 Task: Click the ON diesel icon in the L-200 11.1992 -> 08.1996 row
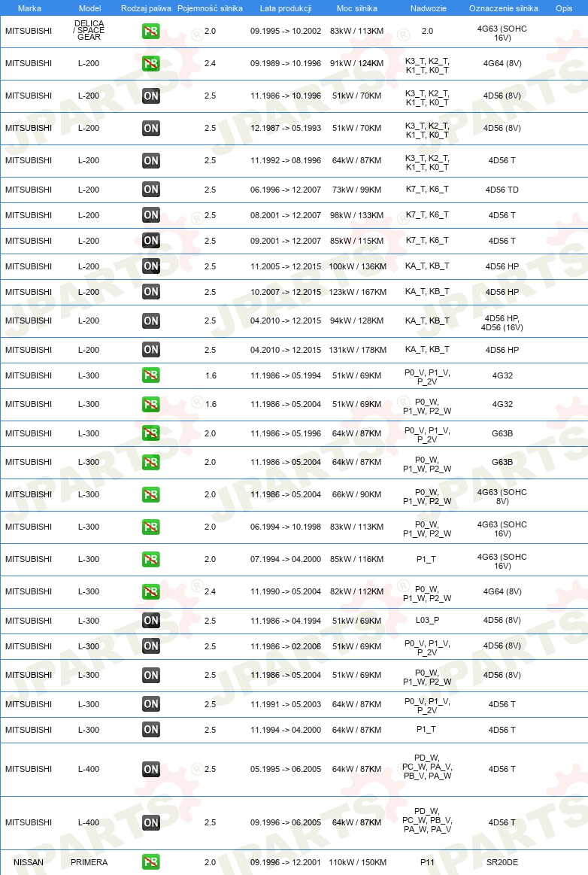point(150,161)
